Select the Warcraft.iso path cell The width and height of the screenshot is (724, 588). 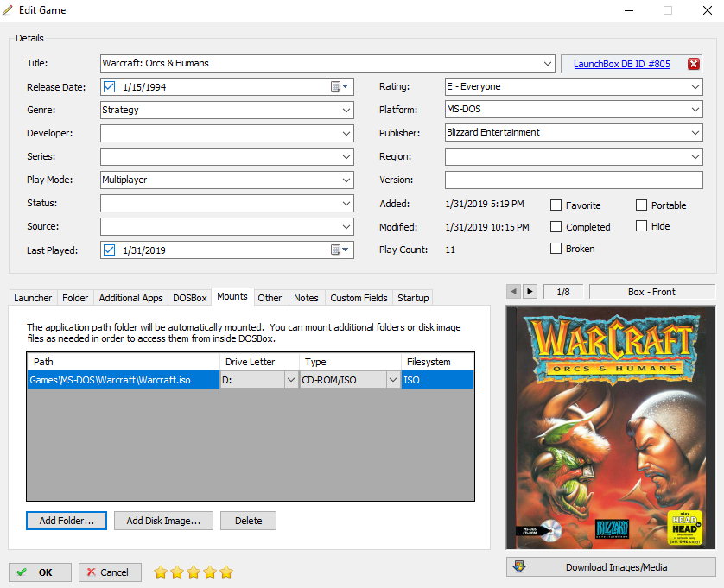124,380
